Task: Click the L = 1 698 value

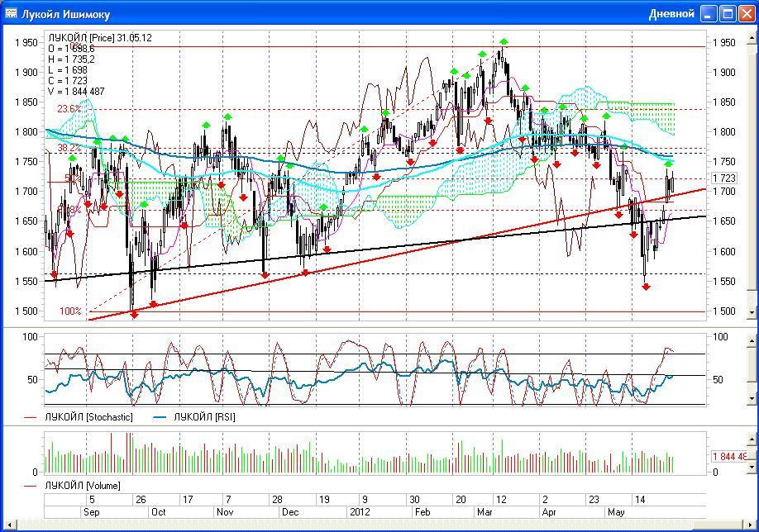Action: tap(68, 70)
